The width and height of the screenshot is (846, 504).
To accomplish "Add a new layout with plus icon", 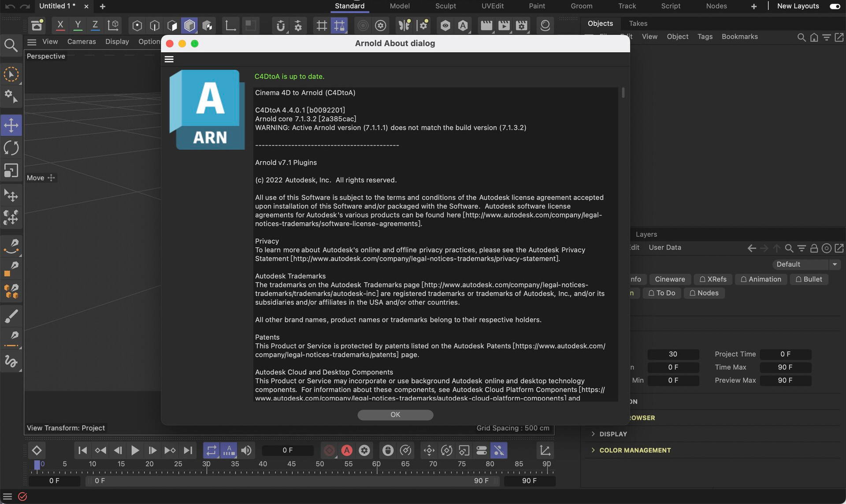I will click(754, 6).
